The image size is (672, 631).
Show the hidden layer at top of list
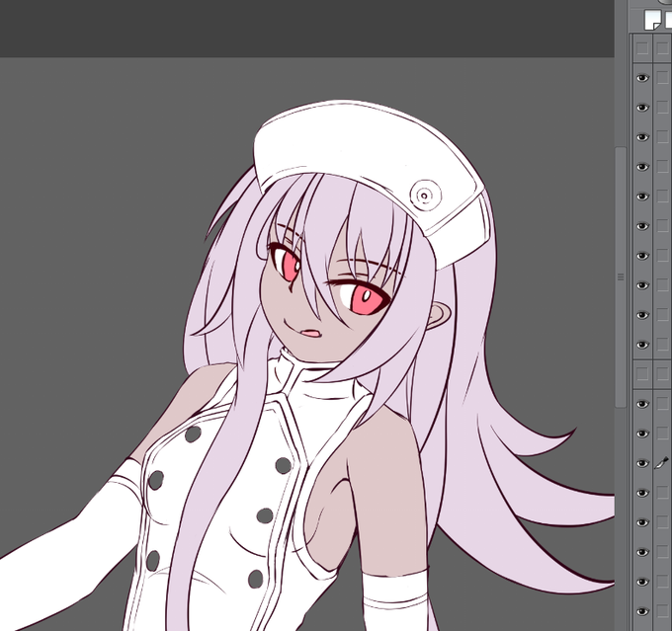642,48
